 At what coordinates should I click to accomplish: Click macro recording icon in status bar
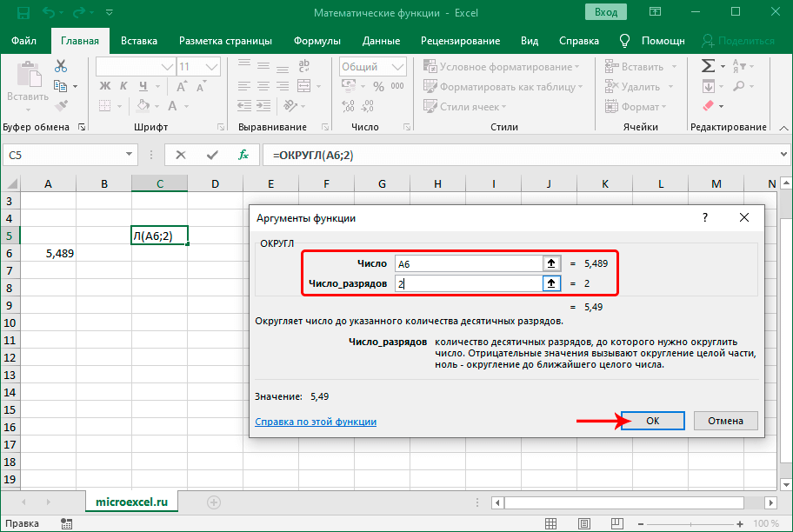pyautogui.click(x=66, y=523)
